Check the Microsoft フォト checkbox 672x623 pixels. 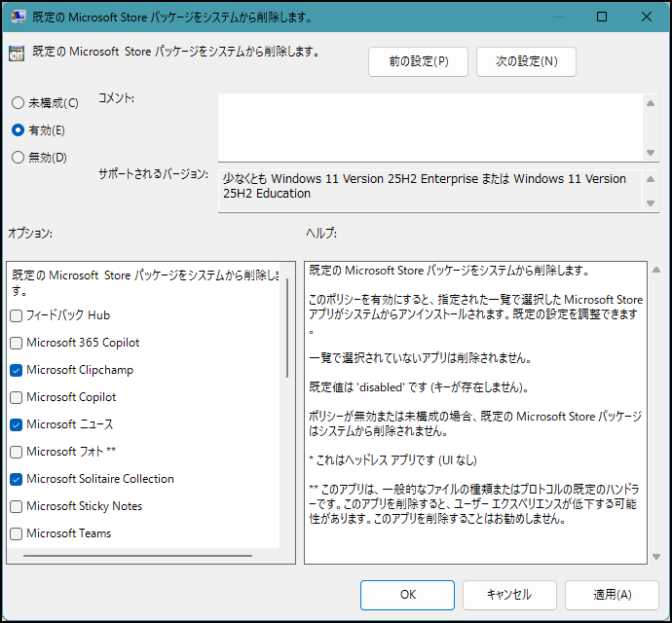click(17, 452)
